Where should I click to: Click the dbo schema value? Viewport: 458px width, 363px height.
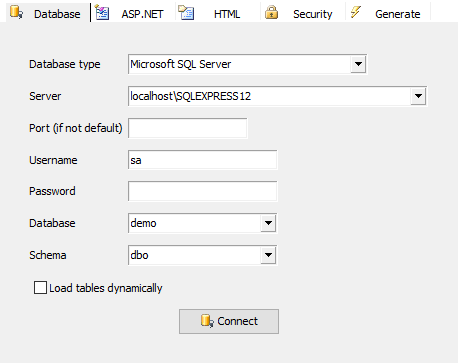[x=139, y=255]
